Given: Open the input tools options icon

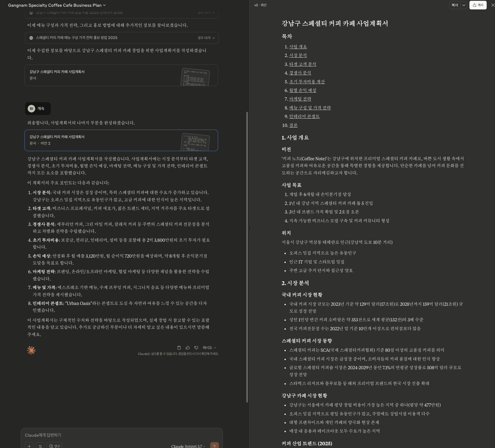Looking at the screenshot, I should coord(40,446).
